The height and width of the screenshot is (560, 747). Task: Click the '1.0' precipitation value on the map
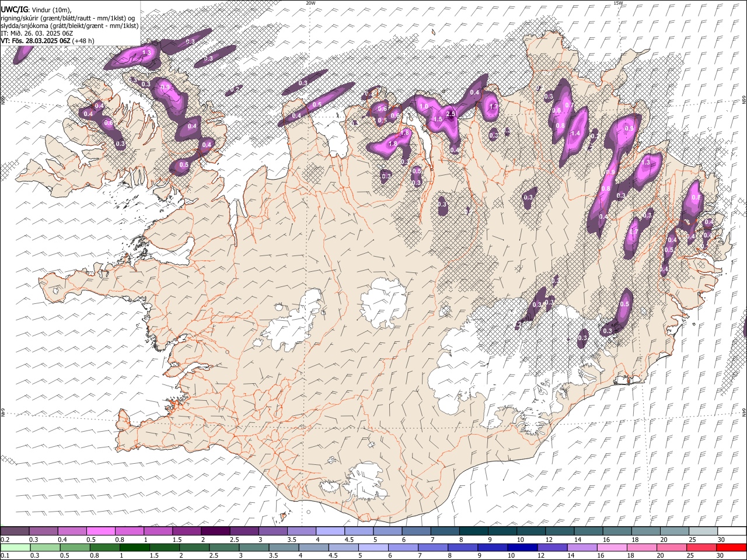[424, 106]
